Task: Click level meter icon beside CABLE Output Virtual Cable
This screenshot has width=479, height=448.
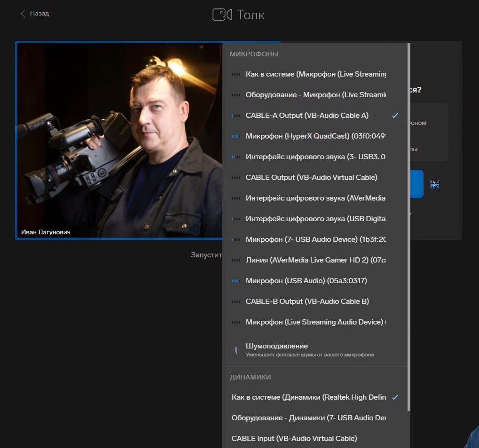Action: coord(236,178)
